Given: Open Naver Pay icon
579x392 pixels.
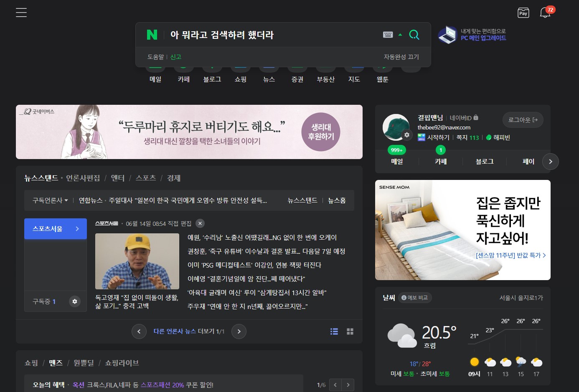Looking at the screenshot, I should point(523,13).
